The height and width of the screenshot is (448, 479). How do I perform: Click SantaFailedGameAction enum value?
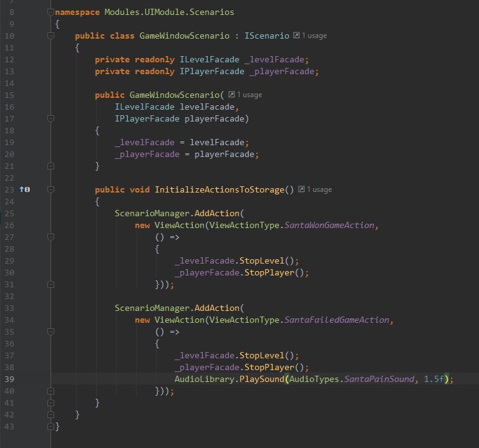click(337, 320)
